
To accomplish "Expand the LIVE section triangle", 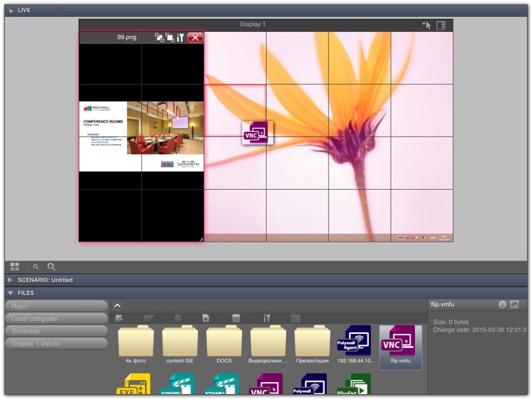I will pyautogui.click(x=11, y=11).
